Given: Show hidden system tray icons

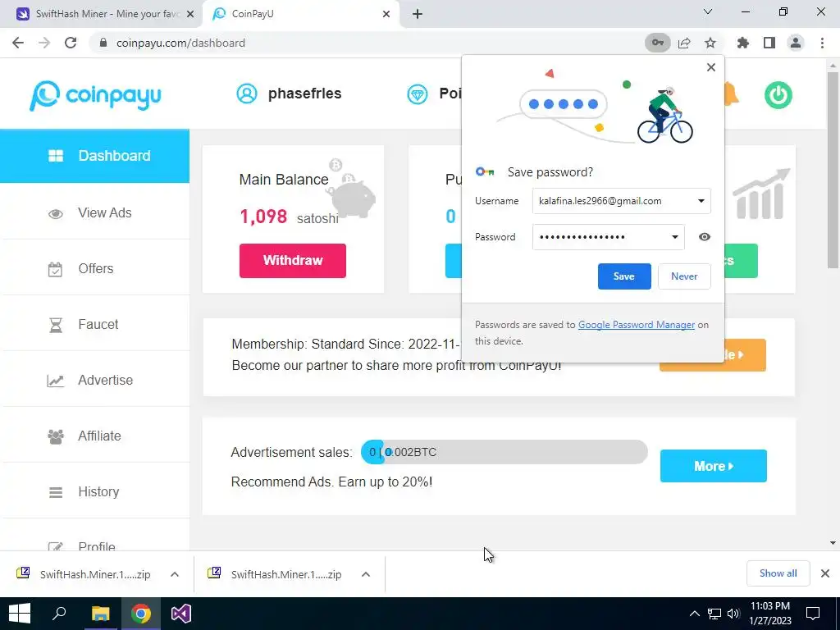Looking at the screenshot, I should (694, 614).
